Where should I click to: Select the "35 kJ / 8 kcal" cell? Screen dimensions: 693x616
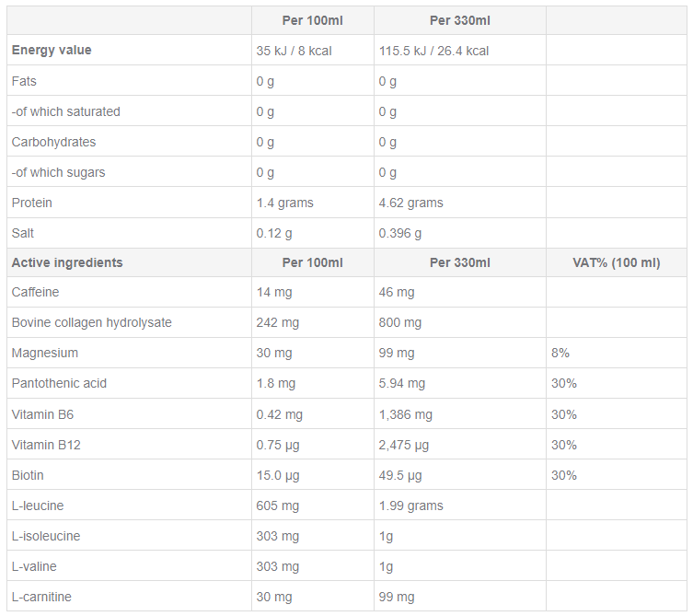click(x=294, y=52)
